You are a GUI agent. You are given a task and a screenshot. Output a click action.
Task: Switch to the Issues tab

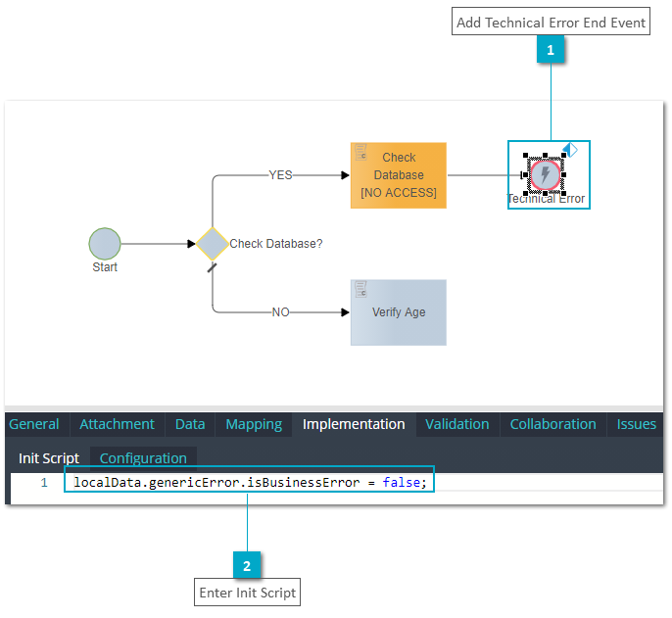(x=636, y=424)
